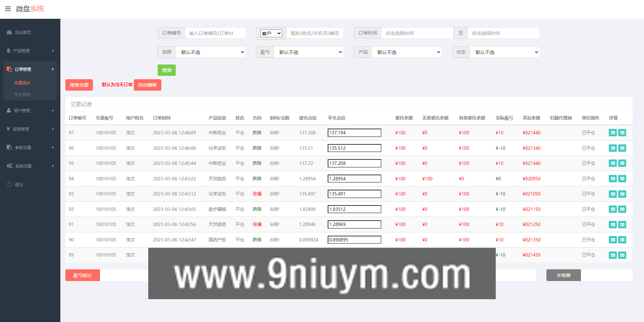
Task: Open the hamburger menu beside 微盘系统
Action: click(8, 9)
